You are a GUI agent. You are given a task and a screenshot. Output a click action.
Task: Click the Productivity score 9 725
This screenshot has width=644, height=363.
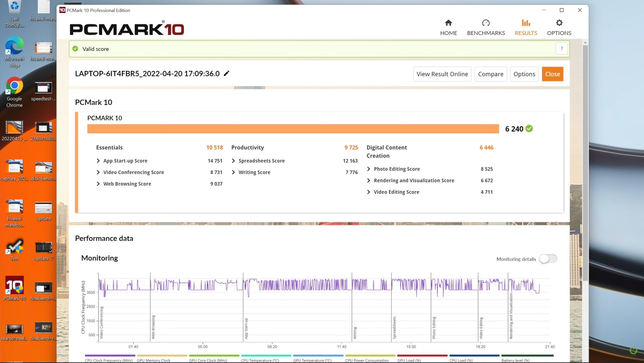[351, 148]
